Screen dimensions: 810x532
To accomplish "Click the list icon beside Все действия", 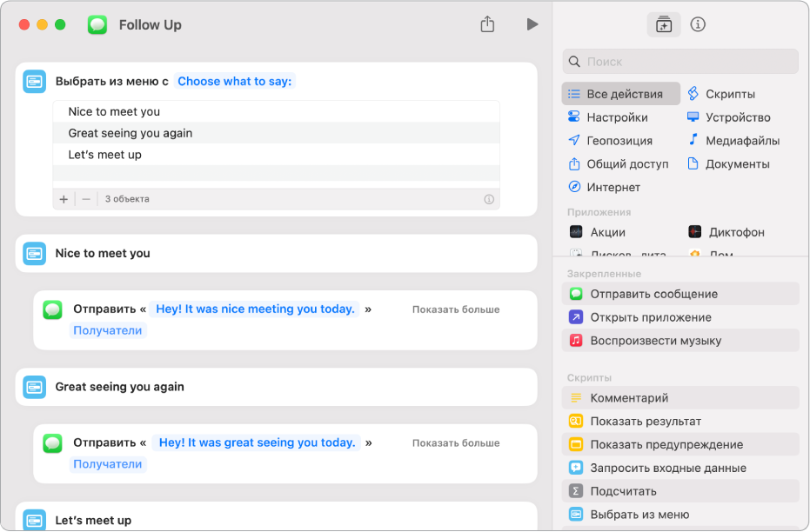I will [x=574, y=94].
